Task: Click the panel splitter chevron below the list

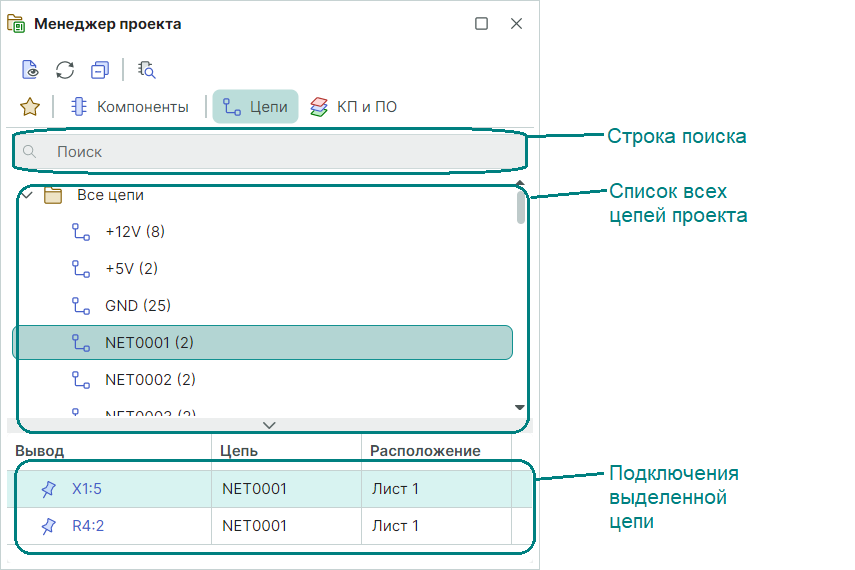Action: tap(268, 425)
